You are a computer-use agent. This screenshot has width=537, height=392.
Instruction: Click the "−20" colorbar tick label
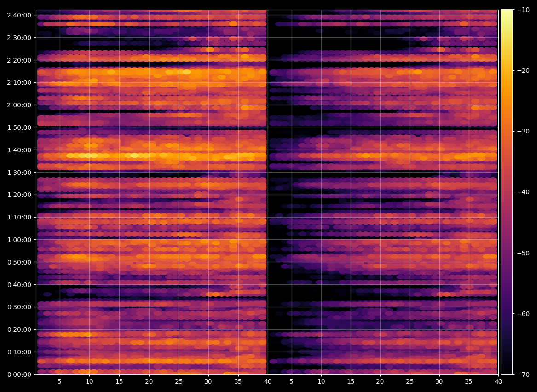pos(523,70)
